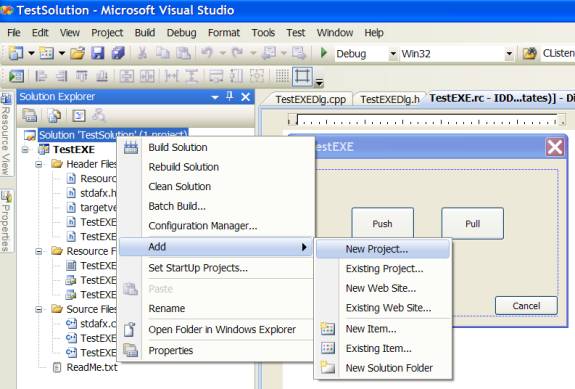Switch to the TestEXEDlg.h tab
The height and width of the screenshot is (389, 575).
(389, 99)
